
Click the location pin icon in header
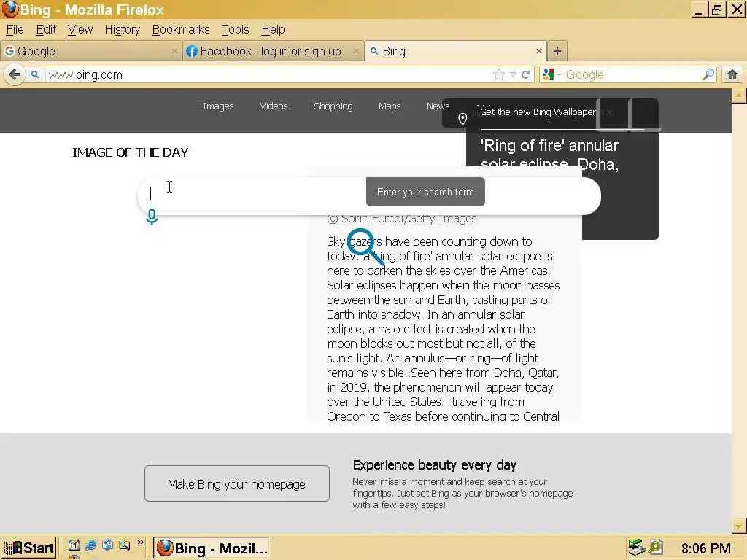pyautogui.click(x=462, y=119)
